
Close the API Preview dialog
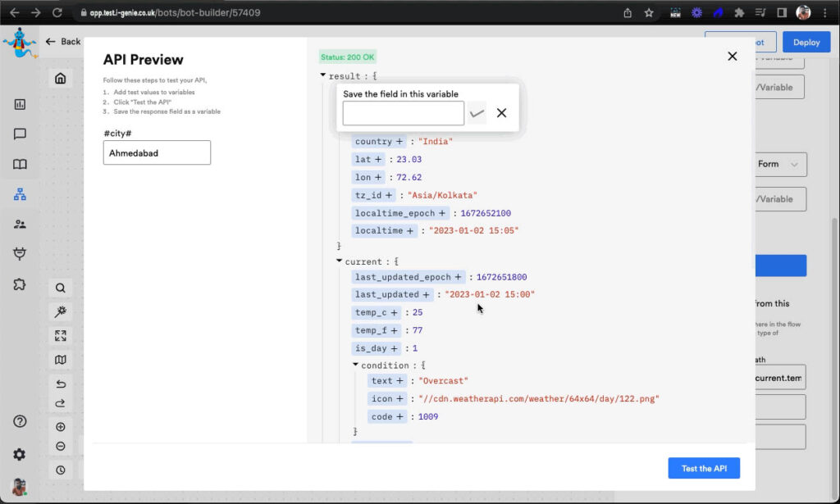732,57
